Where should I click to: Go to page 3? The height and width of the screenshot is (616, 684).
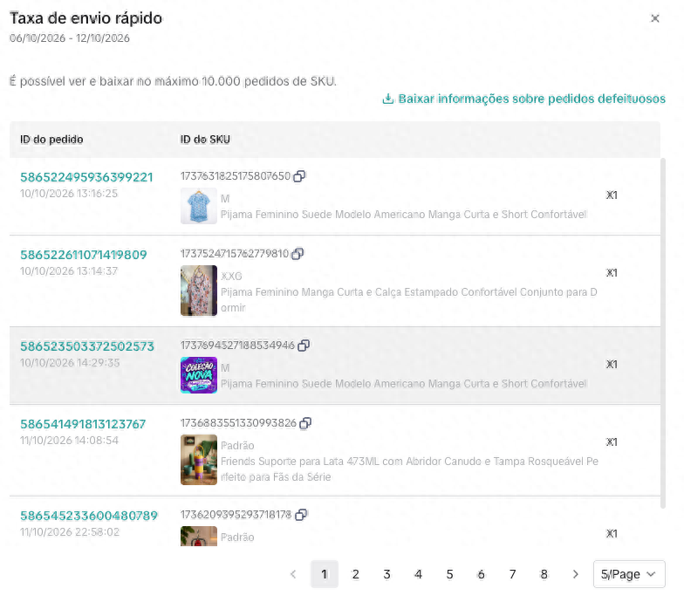pyautogui.click(x=387, y=574)
